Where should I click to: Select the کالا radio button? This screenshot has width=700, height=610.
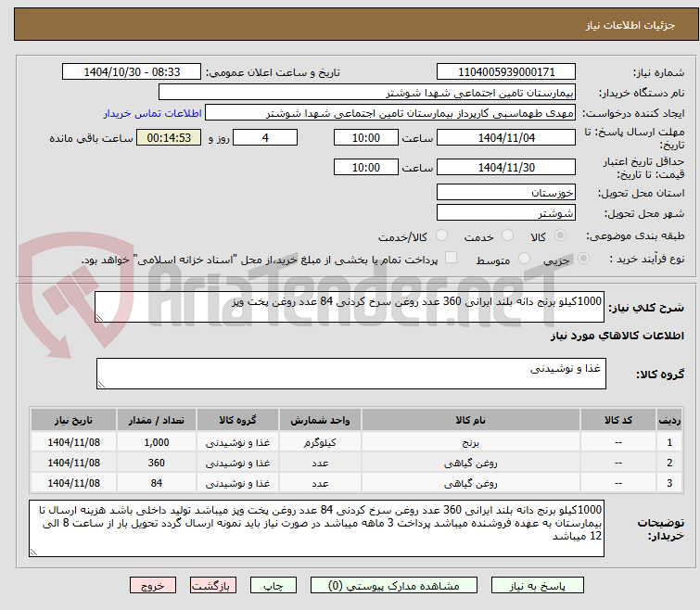point(560,235)
